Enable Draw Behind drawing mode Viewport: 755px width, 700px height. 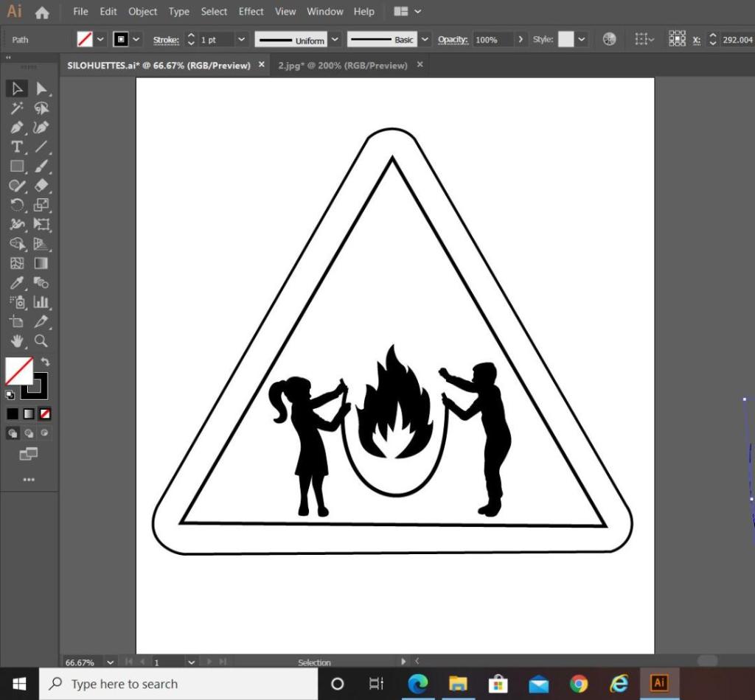[29, 433]
